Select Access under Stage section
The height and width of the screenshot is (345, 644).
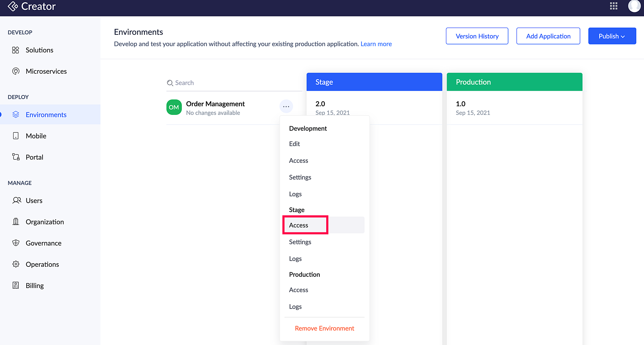[x=325, y=225]
